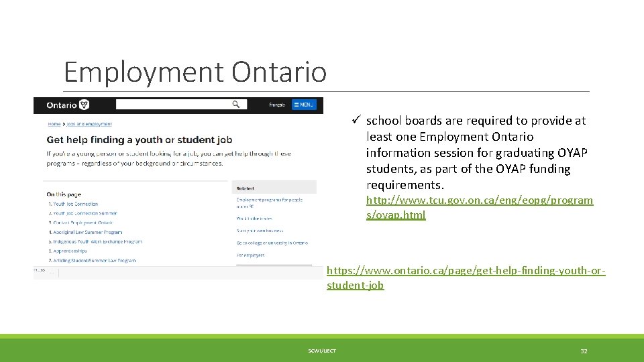This screenshot has height=362, width=644.
Task: Click the Employment Ontario slide title
Action: 195,72
